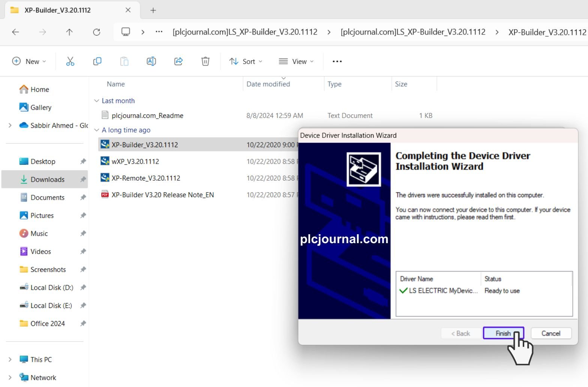Sort files by the Type column

click(334, 84)
